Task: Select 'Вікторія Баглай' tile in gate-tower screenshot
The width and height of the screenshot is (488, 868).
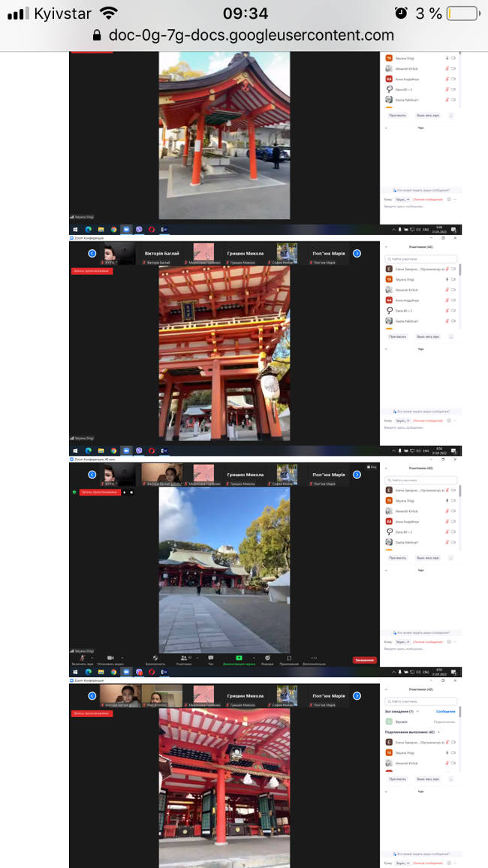Action: pyautogui.click(x=161, y=253)
